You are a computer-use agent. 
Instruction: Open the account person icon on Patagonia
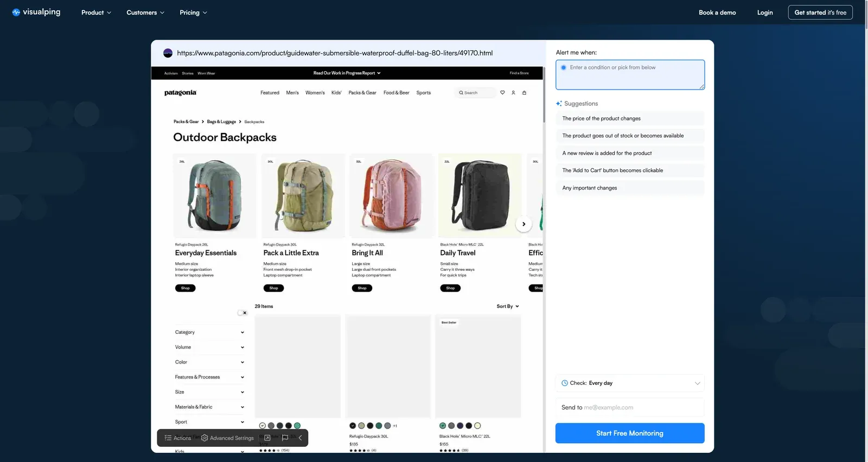[x=513, y=93]
